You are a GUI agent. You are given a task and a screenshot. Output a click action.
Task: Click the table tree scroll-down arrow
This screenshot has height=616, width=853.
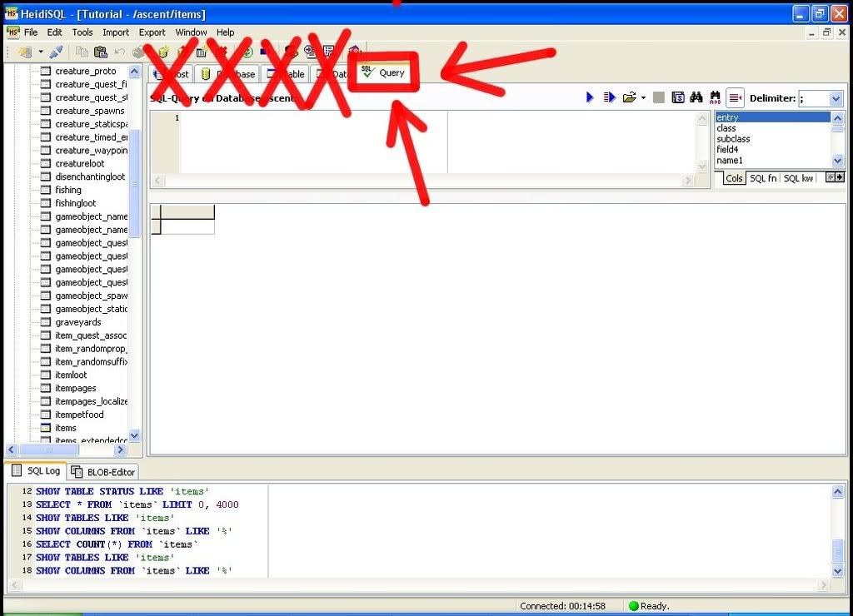[x=134, y=435]
